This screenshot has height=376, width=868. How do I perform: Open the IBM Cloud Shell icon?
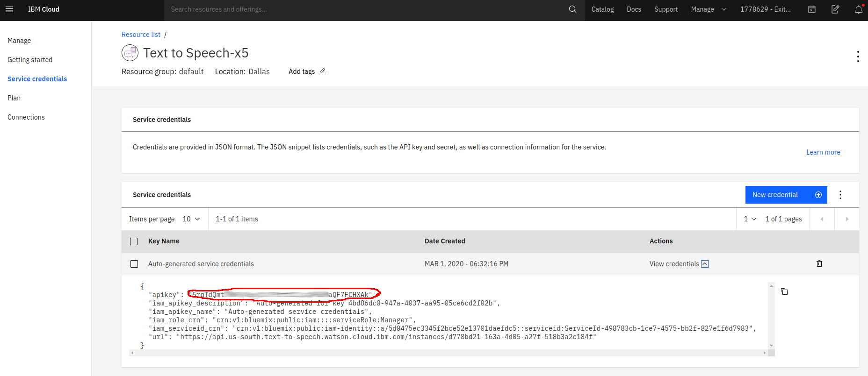coord(812,9)
